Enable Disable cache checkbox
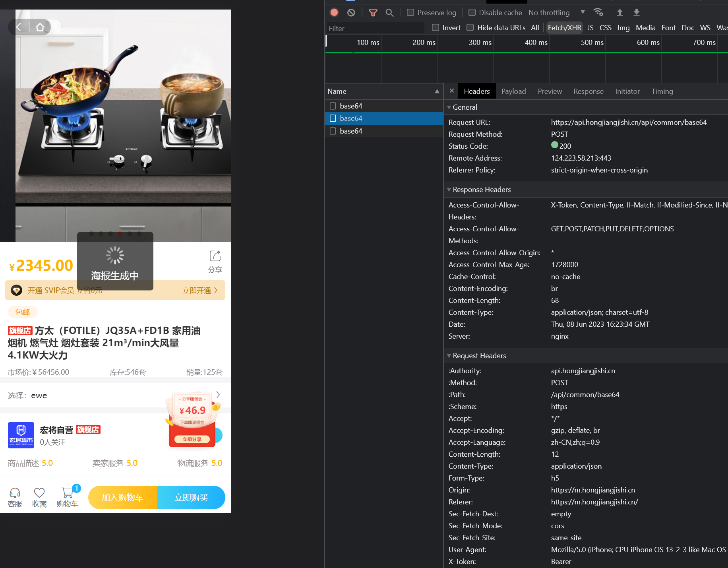Screen dimensions: 728x568 coord(472,12)
